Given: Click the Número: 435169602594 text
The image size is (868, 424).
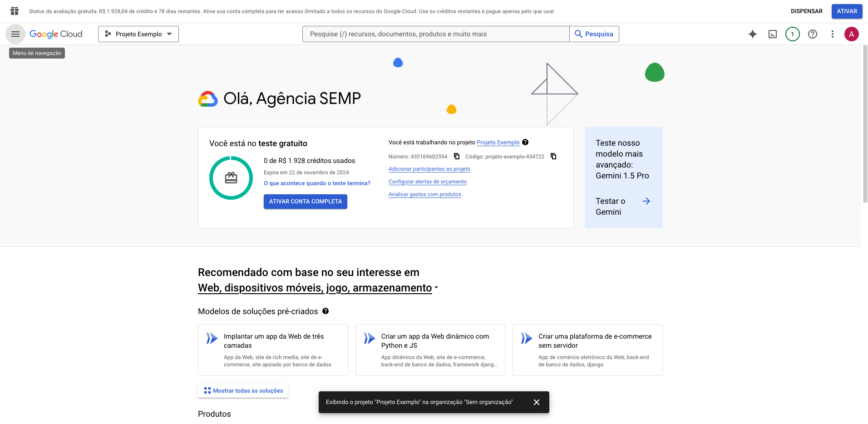Looking at the screenshot, I should pos(418,157).
